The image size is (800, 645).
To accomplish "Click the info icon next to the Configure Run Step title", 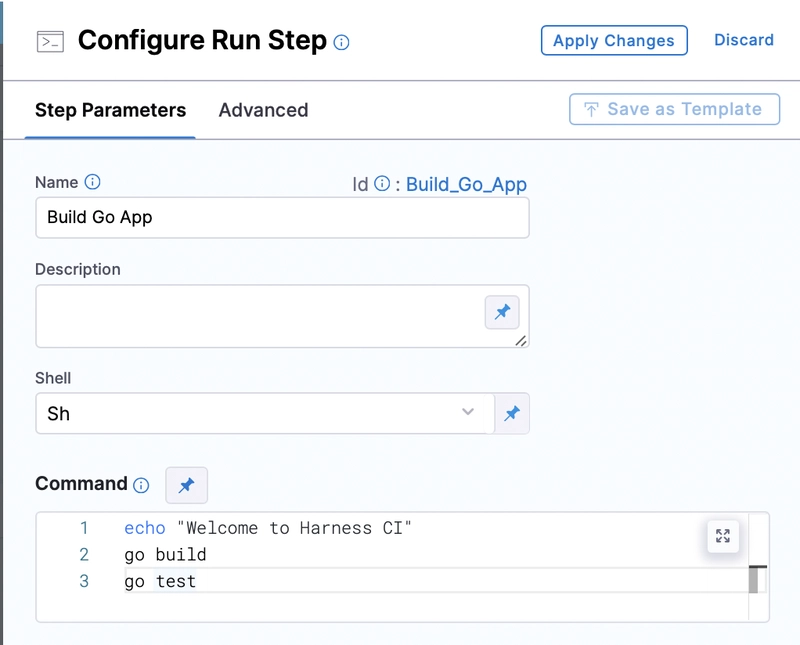I will point(341,42).
